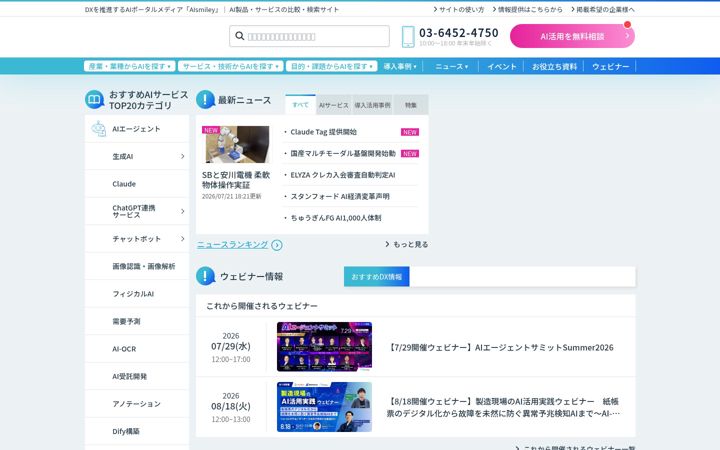Click the AIエージェント robot icon
This screenshot has width=720, height=450.
(x=99, y=129)
